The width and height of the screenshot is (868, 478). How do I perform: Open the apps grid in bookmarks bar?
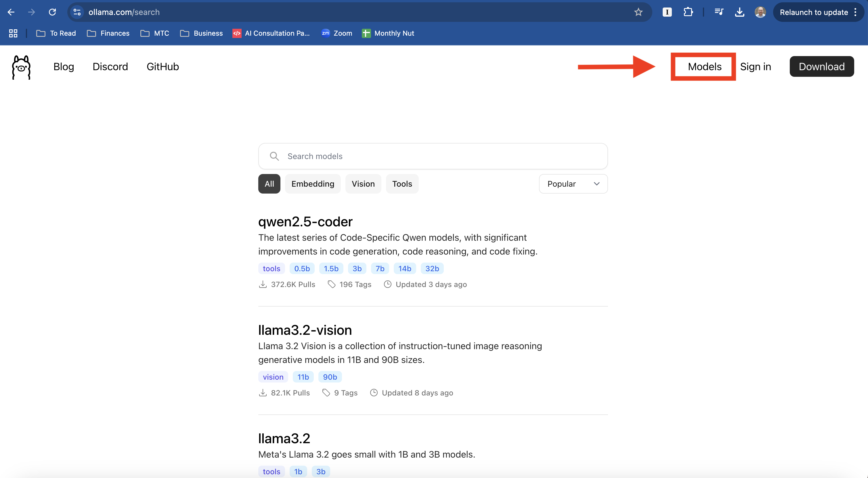tap(13, 33)
